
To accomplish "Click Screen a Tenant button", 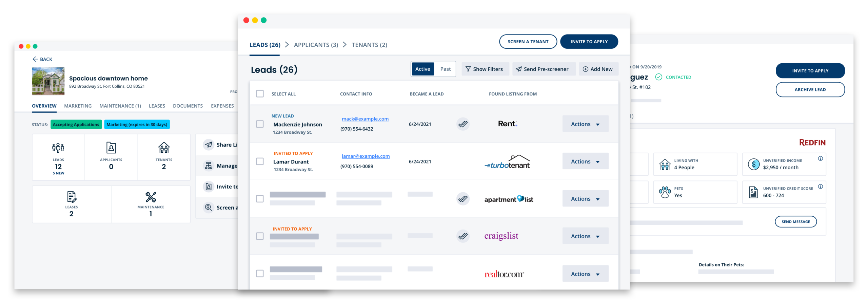I will tap(528, 42).
